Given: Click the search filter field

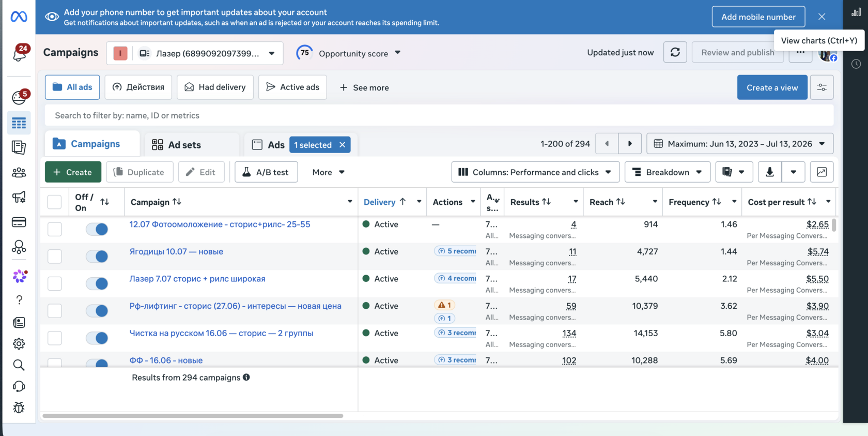Looking at the screenshot, I should pos(439,115).
